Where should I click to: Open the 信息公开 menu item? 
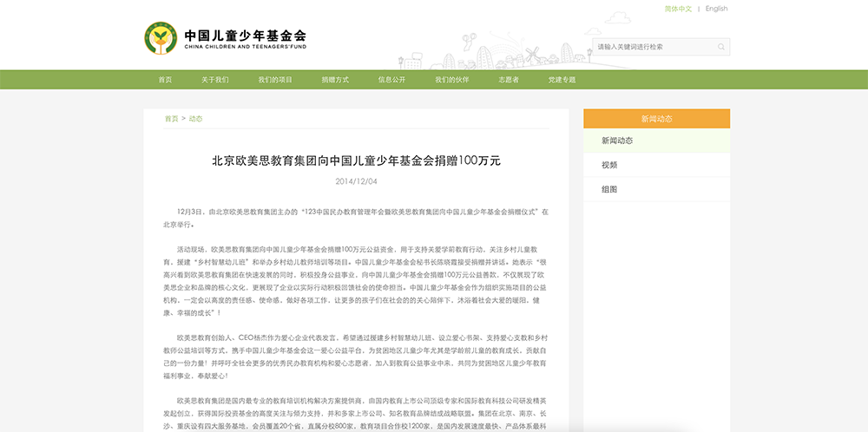(392, 80)
